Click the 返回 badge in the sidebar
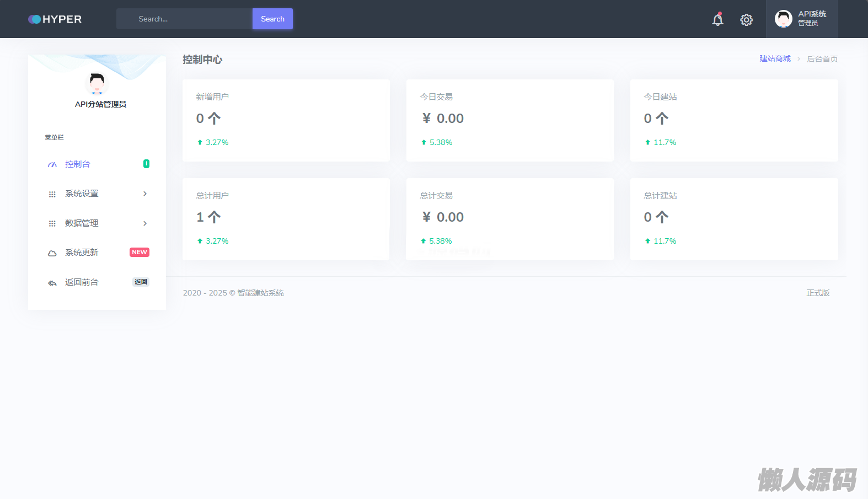Image resolution: width=868 pixels, height=499 pixels. (x=141, y=282)
